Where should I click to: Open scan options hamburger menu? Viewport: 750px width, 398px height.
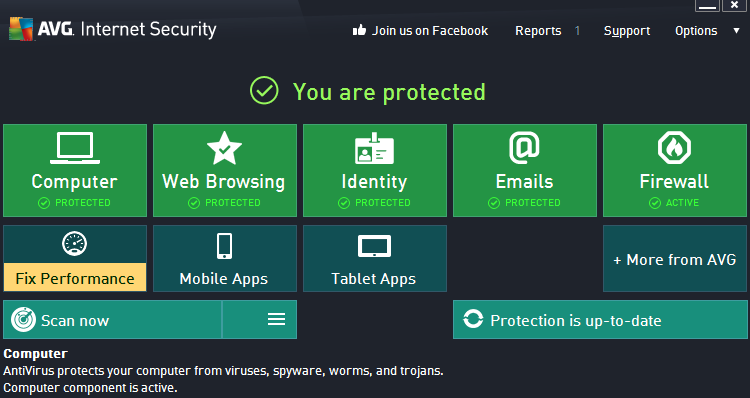tap(276, 320)
